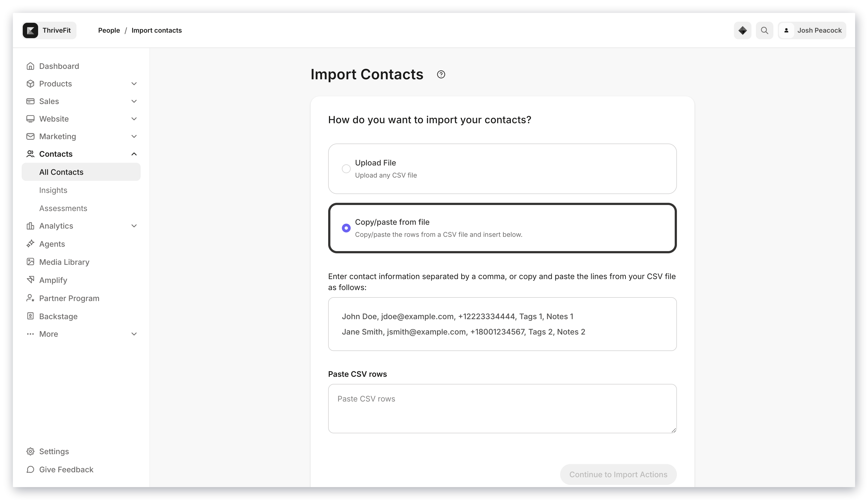
Task: Expand the Website menu chevron
Action: click(x=134, y=119)
